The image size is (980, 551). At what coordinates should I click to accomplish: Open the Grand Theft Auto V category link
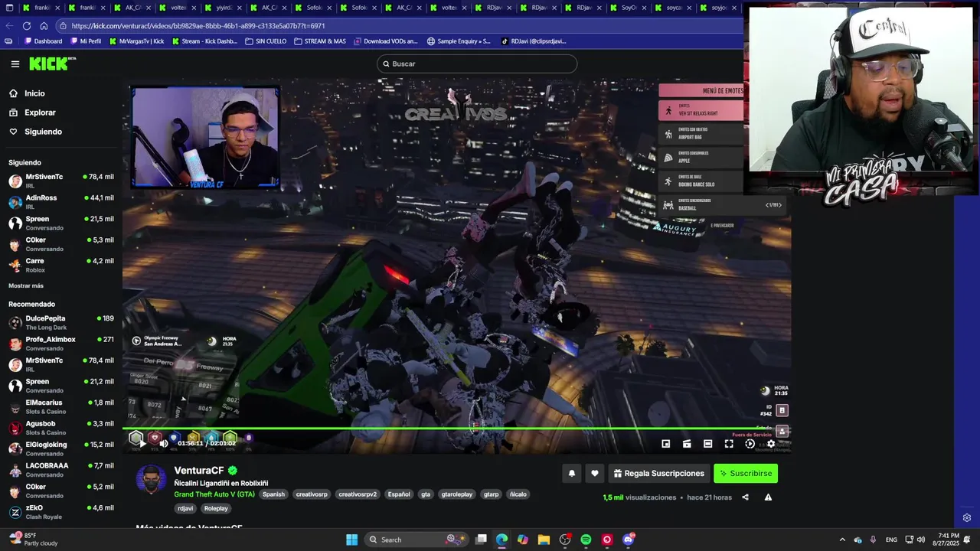pyautogui.click(x=214, y=494)
